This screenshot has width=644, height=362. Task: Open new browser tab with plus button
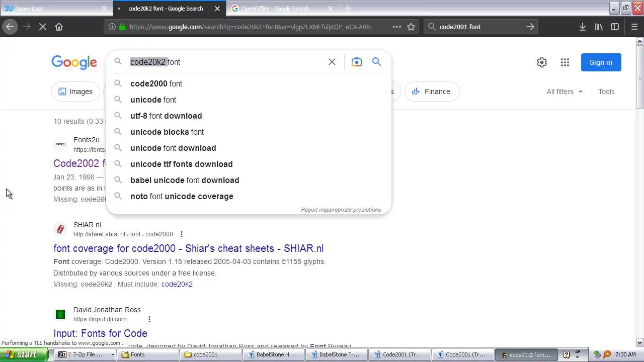click(x=347, y=9)
